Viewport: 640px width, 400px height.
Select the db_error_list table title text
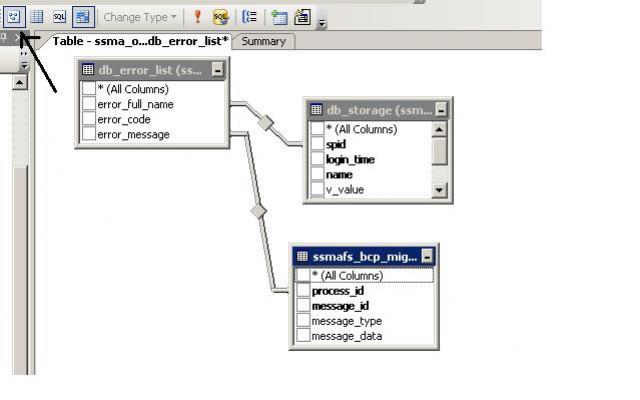coord(150,70)
